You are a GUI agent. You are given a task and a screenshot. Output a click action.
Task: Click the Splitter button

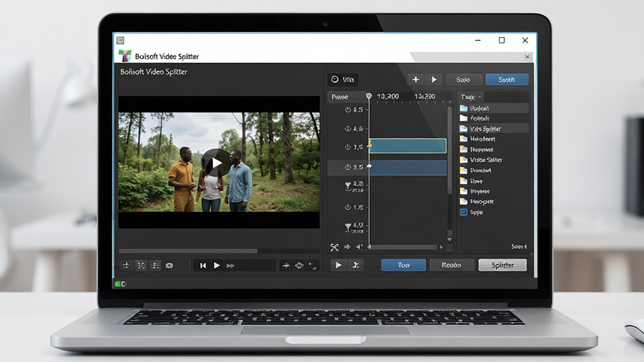click(x=502, y=265)
